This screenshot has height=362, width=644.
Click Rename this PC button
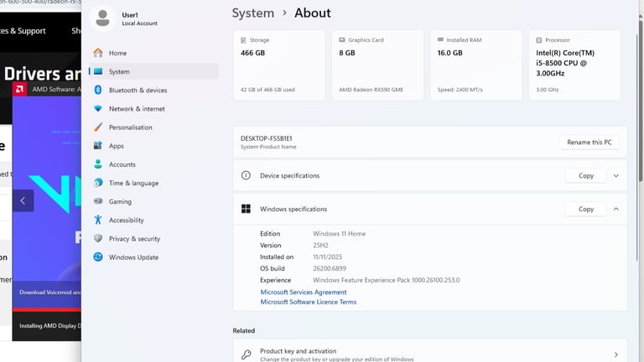point(589,142)
